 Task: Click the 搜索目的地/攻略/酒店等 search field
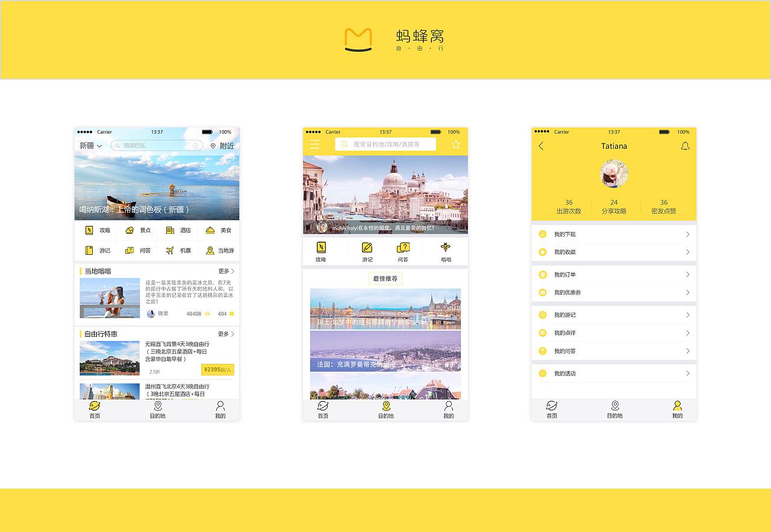tap(385, 144)
